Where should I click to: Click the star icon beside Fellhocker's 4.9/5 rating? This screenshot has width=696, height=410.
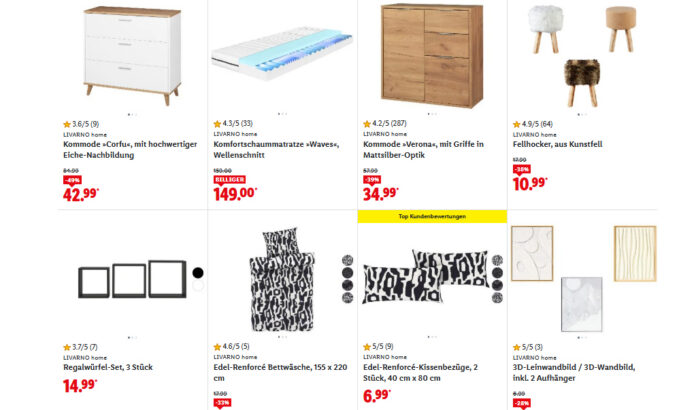click(517, 124)
